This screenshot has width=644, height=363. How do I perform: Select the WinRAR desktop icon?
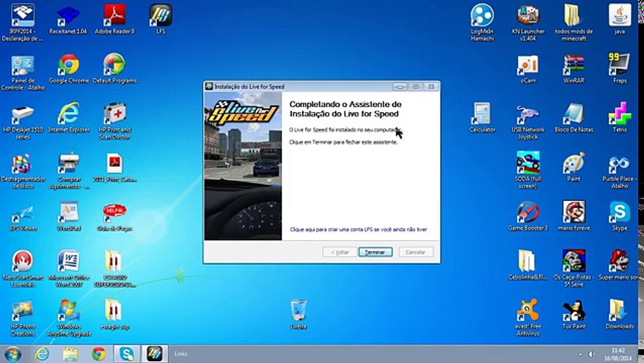[x=574, y=69]
